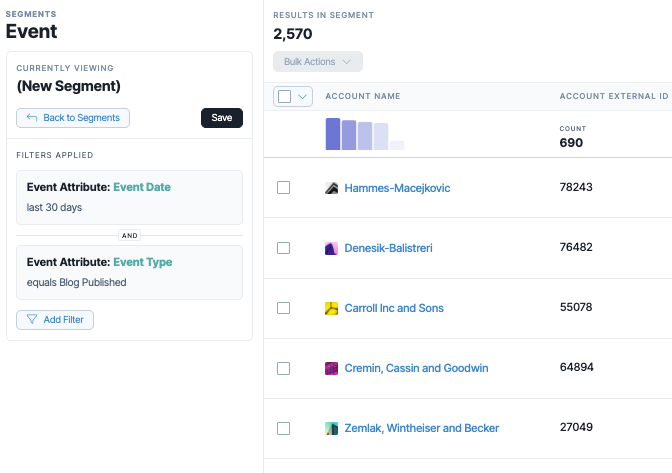Open the Carroll Inc and Sons link
Viewport: 672px width, 473px height.
click(x=394, y=308)
